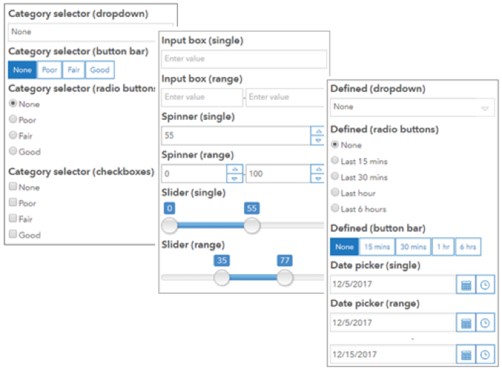This screenshot has height=369, width=502.
Task: Increase the 0 value range spinner
Action: 235,169
